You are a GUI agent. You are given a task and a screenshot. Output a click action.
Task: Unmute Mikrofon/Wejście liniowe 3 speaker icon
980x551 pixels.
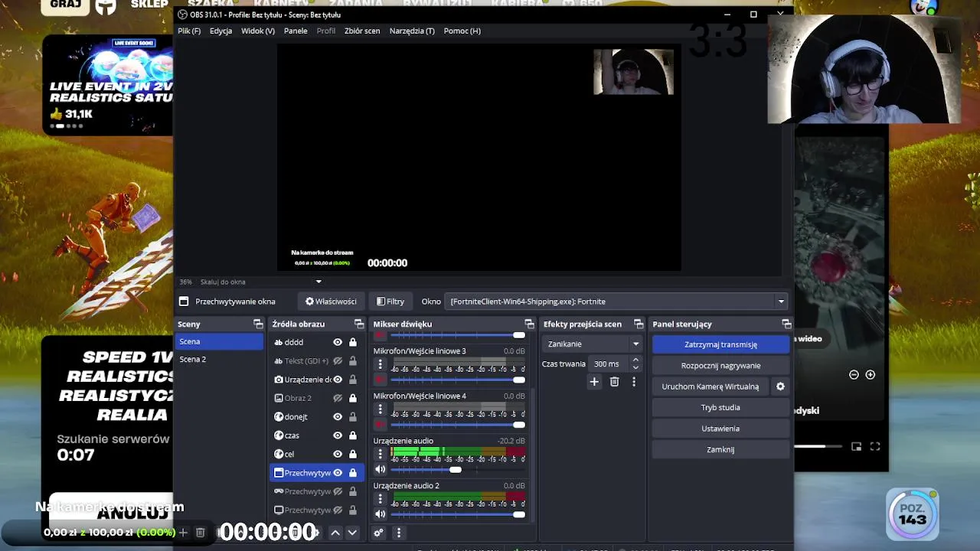click(x=381, y=380)
